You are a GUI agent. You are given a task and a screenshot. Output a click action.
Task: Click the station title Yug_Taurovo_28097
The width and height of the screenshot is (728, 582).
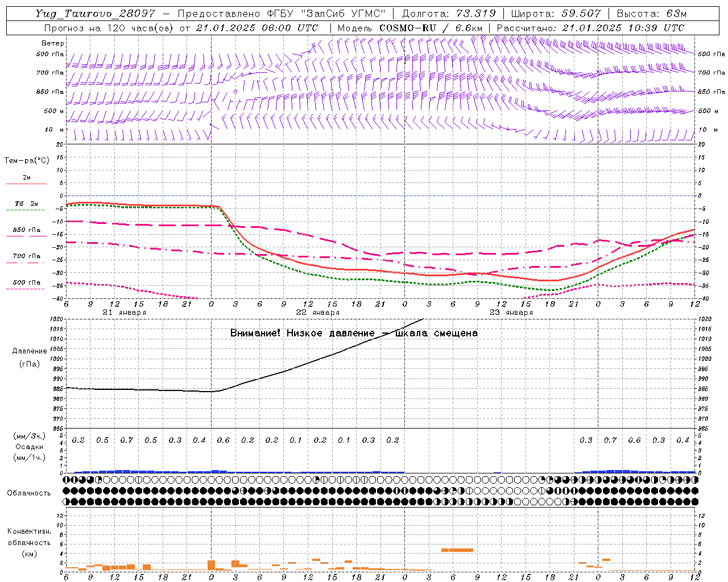pyautogui.click(x=95, y=14)
